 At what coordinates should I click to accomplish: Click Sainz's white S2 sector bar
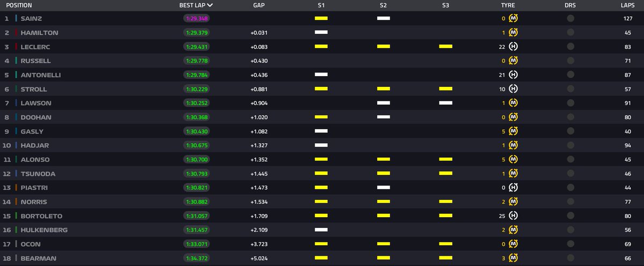click(x=383, y=18)
